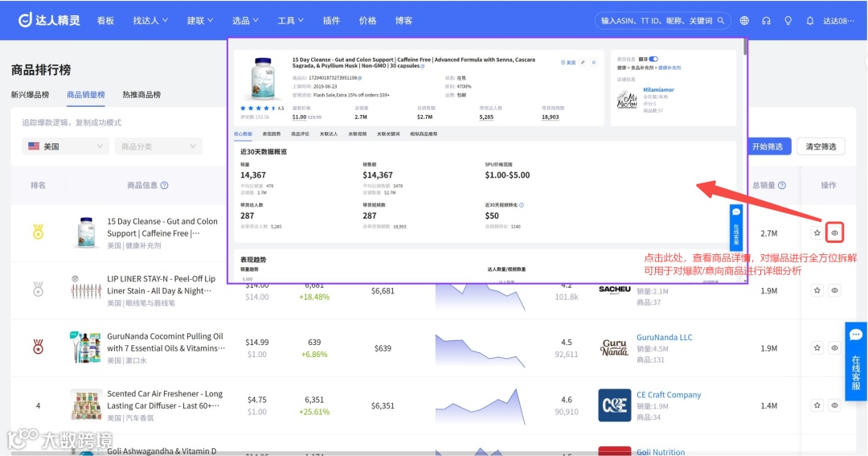The height and width of the screenshot is (456, 868).
Task: Open the GuruNanda LLC shop link
Action: [665, 337]
